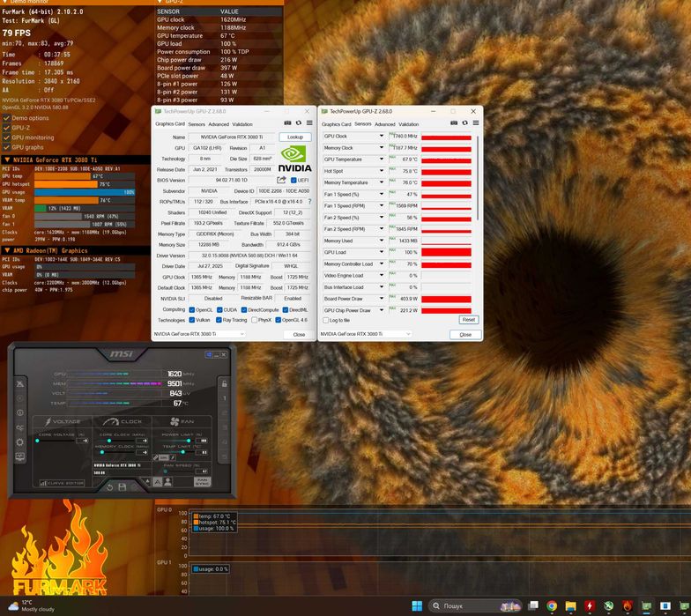
Task: Open hamburger menu in Sensors GPU-Z window
Action: coord(476,123)
